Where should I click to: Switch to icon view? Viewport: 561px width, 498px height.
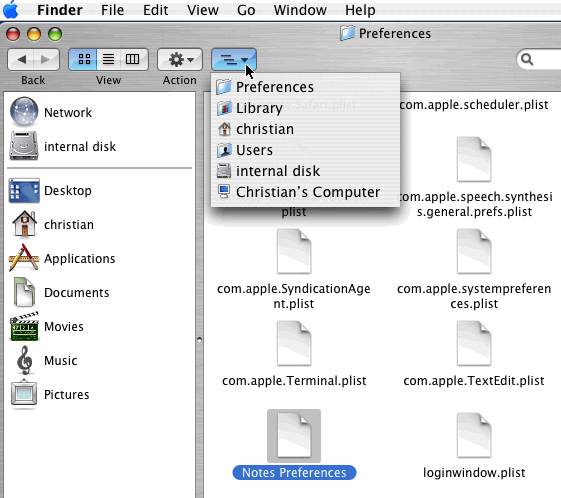pyautogui.click(x=83, y=59)
